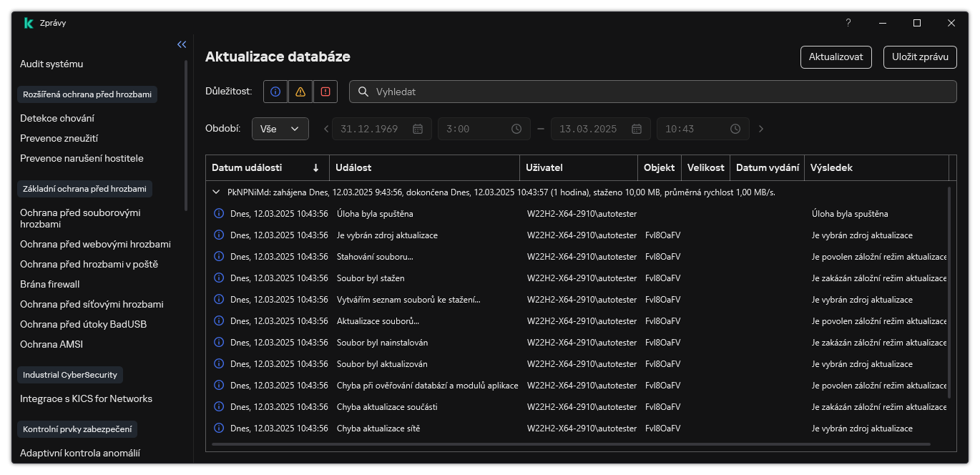Open Audit systému report in sidebar
This screenshot has width=980, height=475.
coord(52,64)
